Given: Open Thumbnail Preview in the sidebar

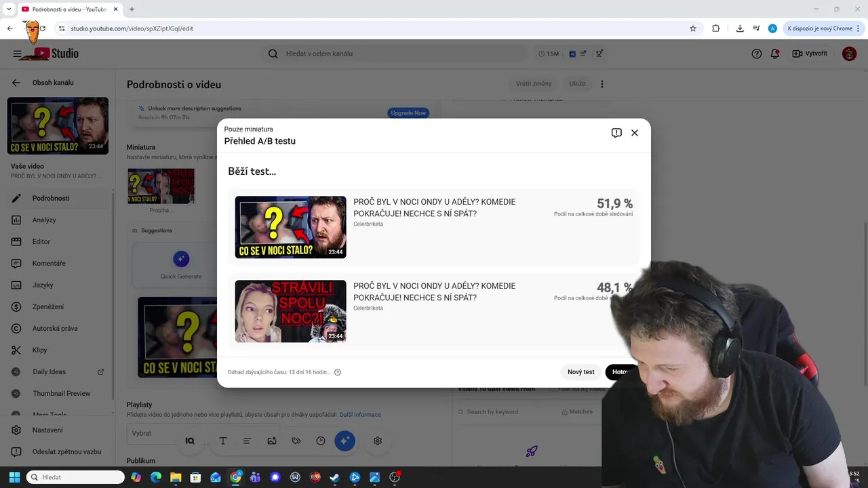Looking at the screenshot, I should coord(58,393).
